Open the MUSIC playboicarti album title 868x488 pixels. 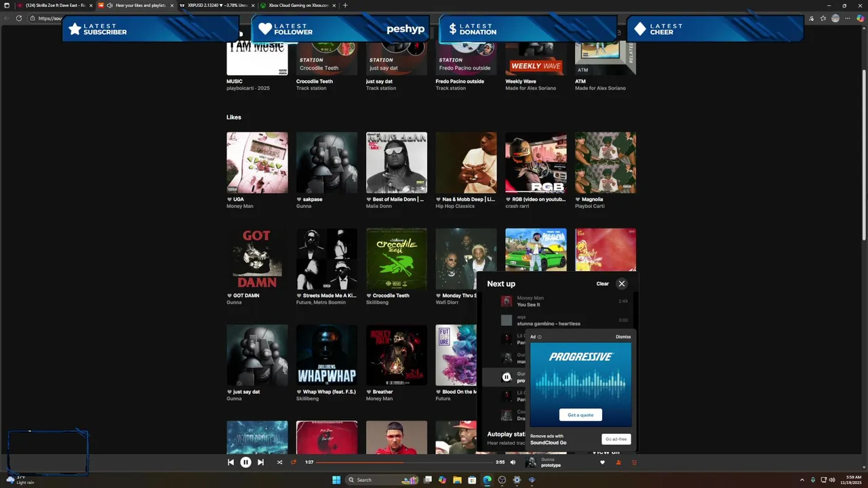[234, 81]
